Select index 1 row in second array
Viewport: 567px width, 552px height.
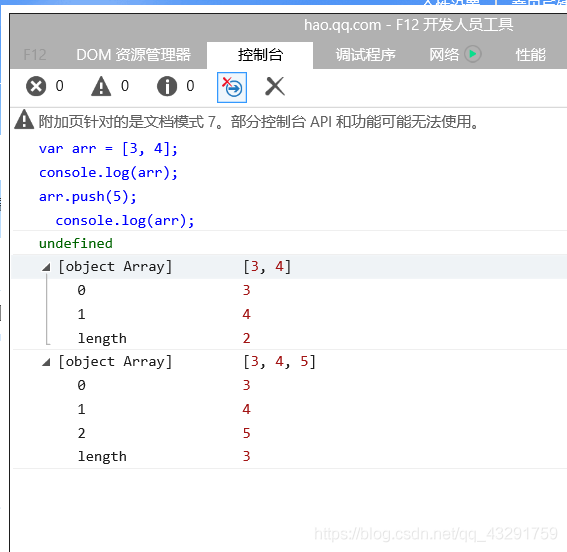[x=289, y=409]
